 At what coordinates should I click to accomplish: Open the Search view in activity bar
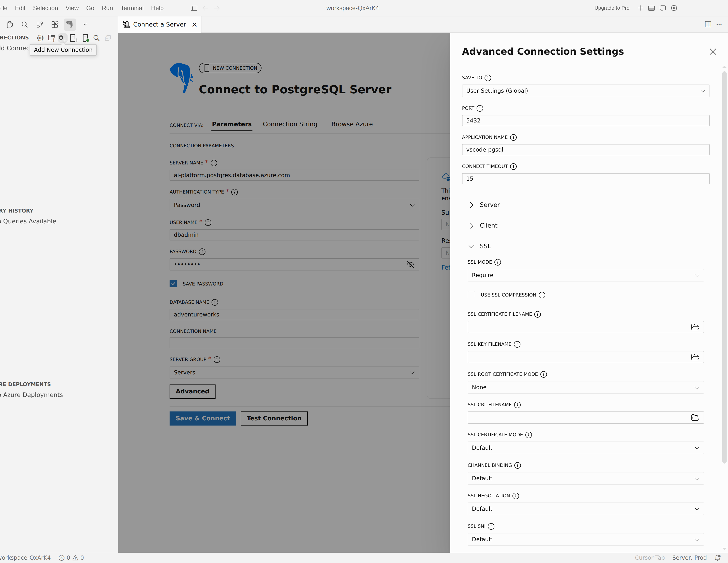click(25, 24)
